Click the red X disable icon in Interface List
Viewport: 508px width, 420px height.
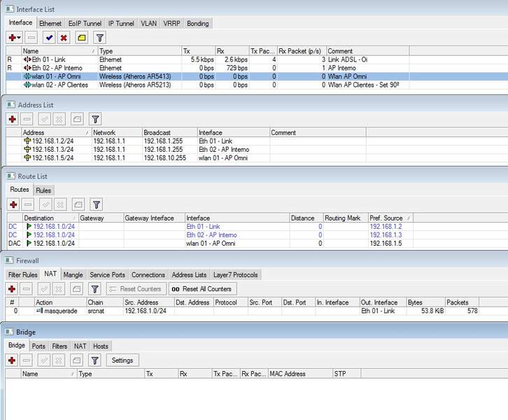pos(64,38)
